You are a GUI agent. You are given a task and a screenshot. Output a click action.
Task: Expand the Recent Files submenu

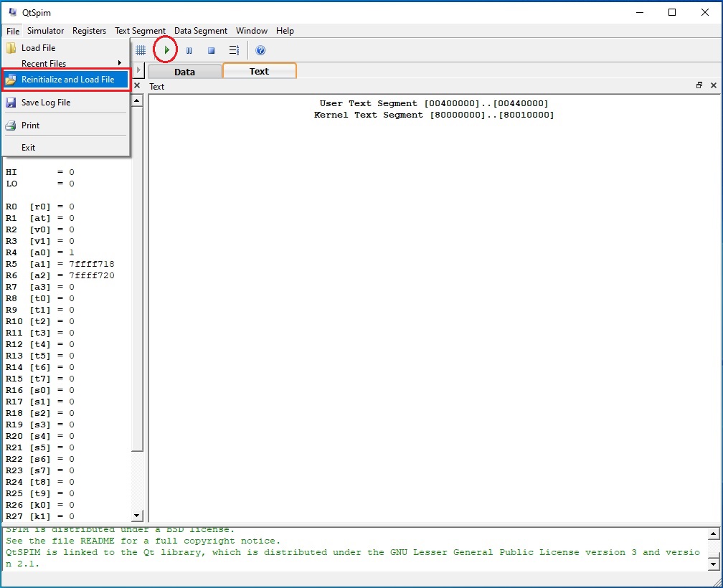tap(65, 63)
